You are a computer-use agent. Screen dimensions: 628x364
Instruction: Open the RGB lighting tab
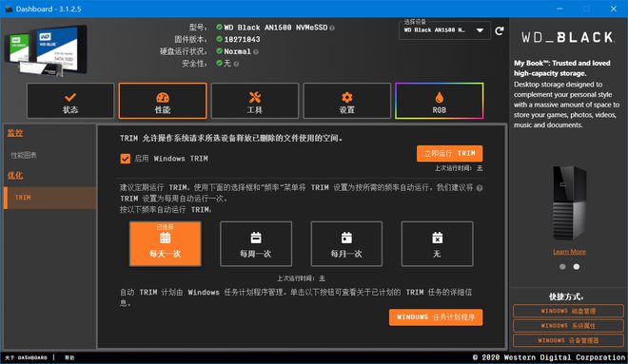pos(440,101)
